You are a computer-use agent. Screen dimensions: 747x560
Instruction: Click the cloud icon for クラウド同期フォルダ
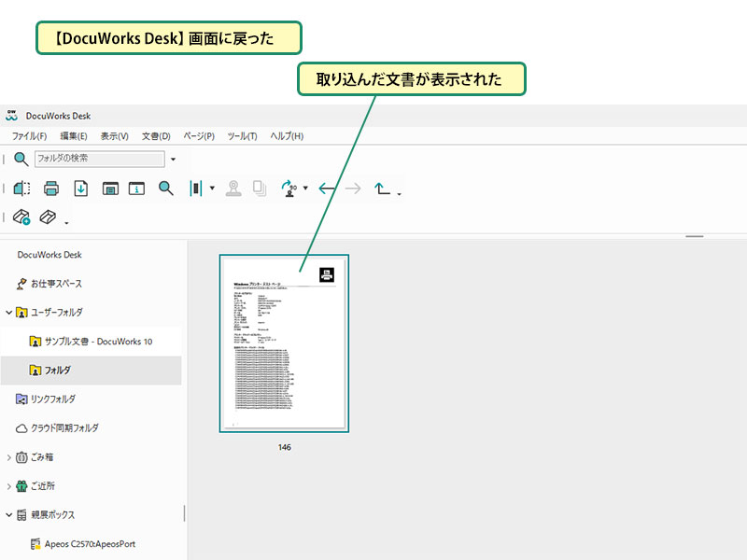(x=21, y=428)
